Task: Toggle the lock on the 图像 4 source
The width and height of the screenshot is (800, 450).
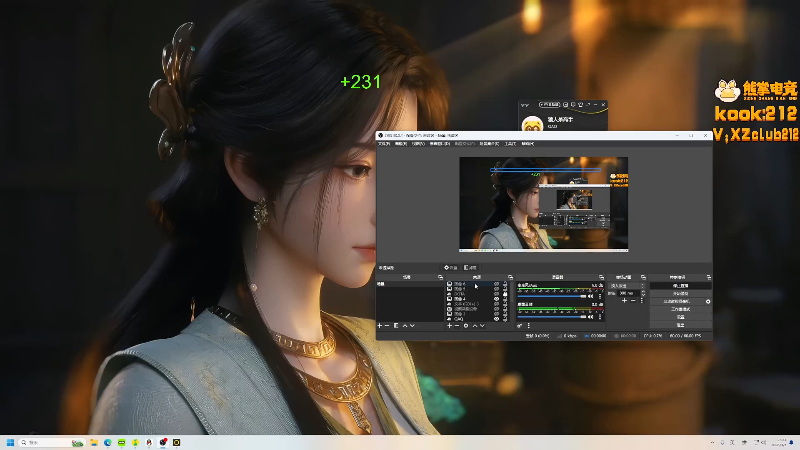Action: click(505, 299)
